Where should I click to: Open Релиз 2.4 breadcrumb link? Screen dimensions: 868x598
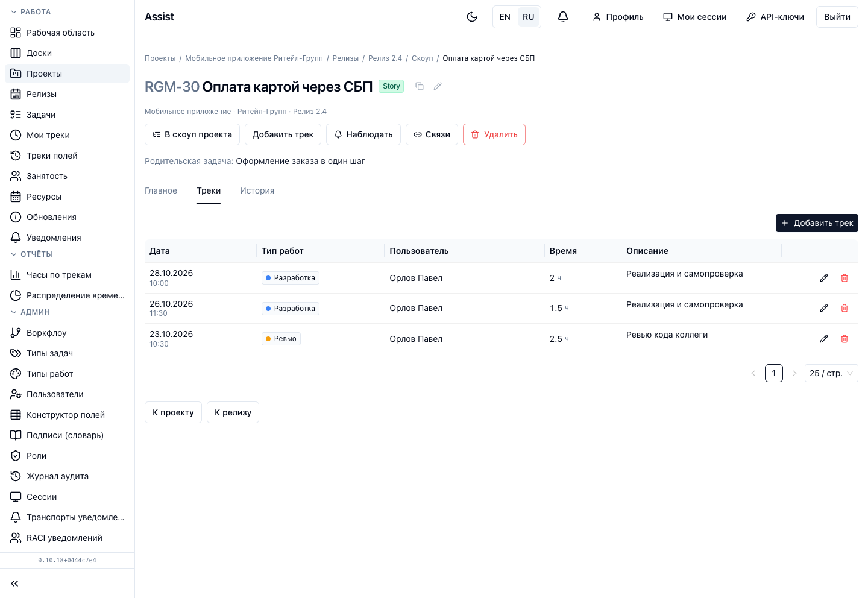tap(385, 58)
